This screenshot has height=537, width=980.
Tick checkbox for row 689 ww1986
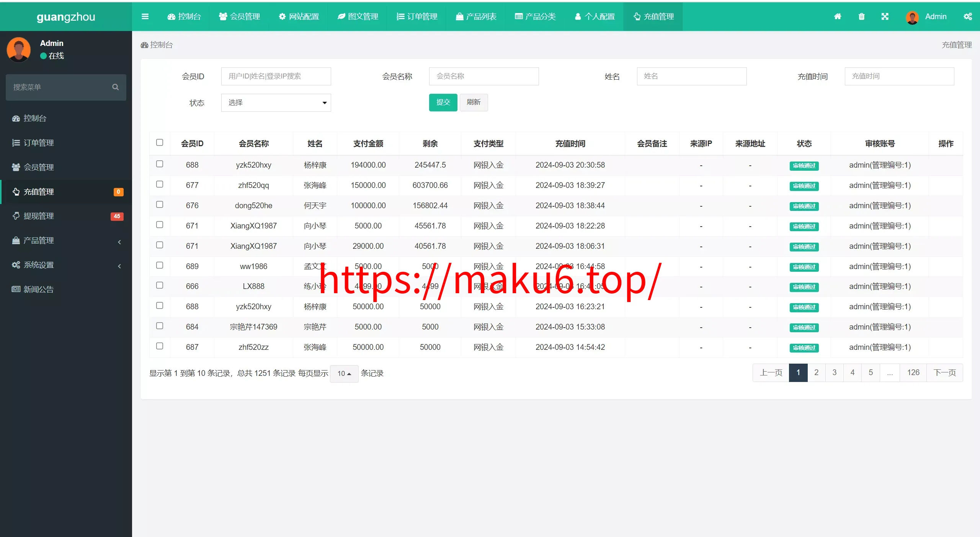(x=160, y=265)
